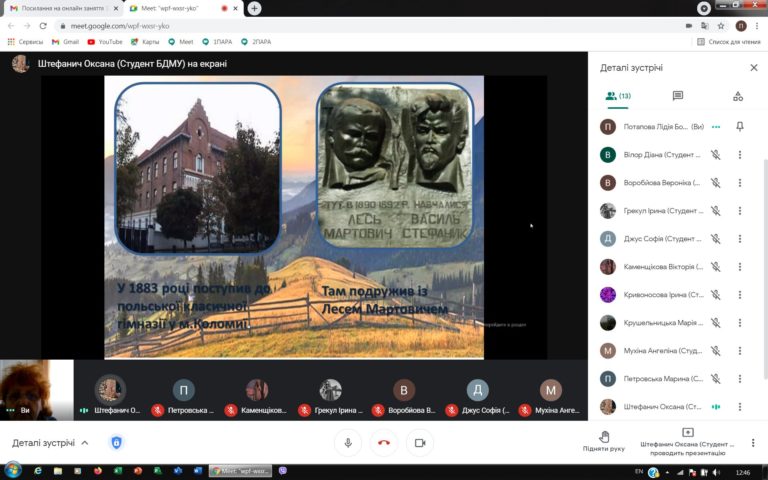Toggle microphone in call controls
The width and height of the screenshot is (768, 480).
(x=348, y=443)
